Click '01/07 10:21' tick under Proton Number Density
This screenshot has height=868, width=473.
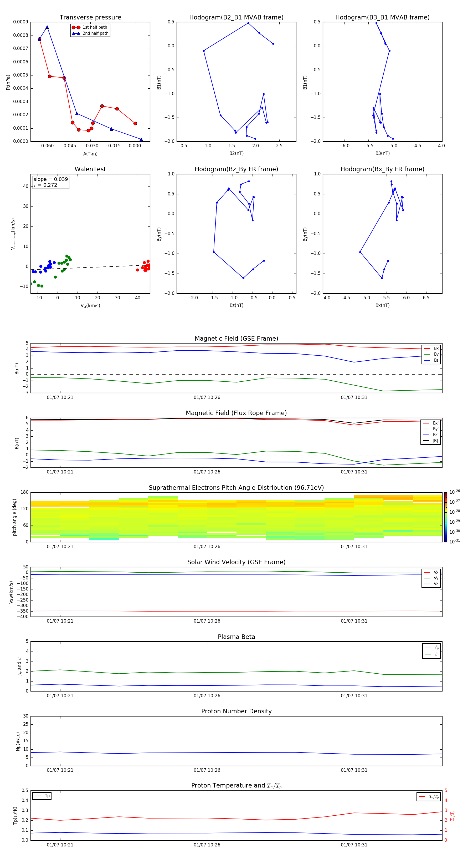pyautogui.click(x=60, y=770)
